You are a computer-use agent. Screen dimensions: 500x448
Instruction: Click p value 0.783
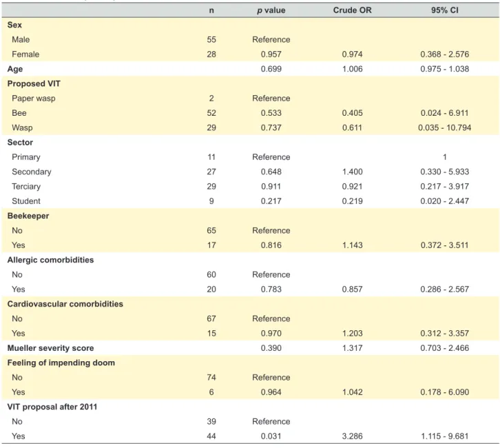[x=271, y=289]
